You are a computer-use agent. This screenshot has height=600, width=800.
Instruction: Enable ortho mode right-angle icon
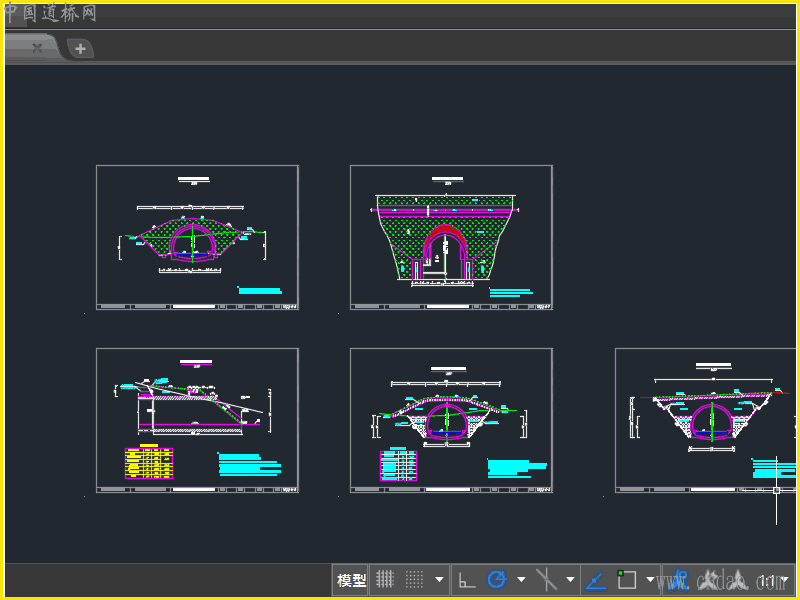click(466, 580)
